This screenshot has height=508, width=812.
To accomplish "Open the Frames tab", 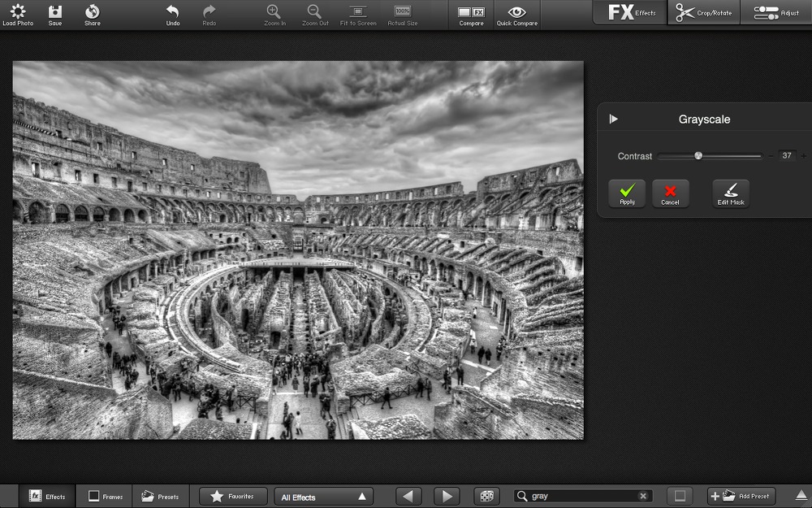I will pos(105,496).
